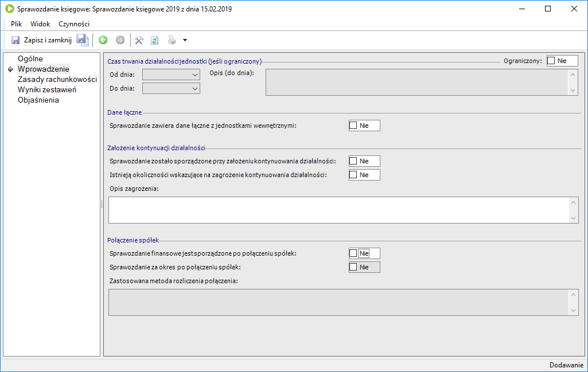
Task: Click the Zapisz i zamknij save button
Action: (41, 40)
